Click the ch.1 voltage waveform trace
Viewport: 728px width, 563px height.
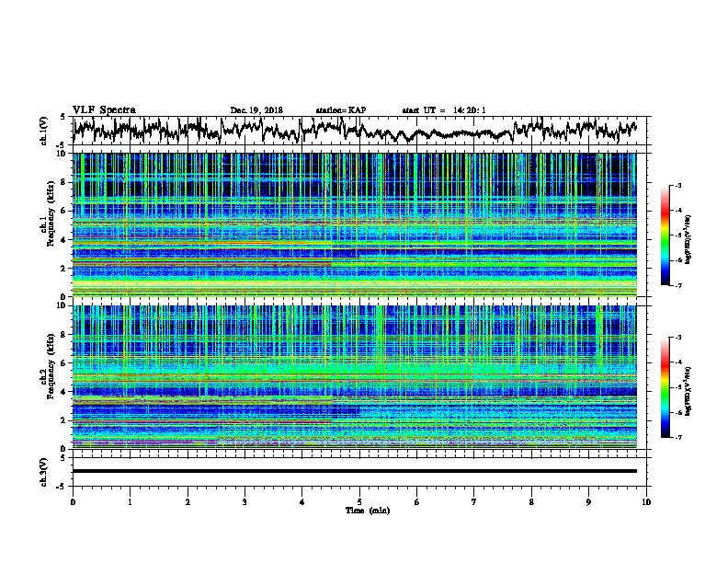(354, 130)
